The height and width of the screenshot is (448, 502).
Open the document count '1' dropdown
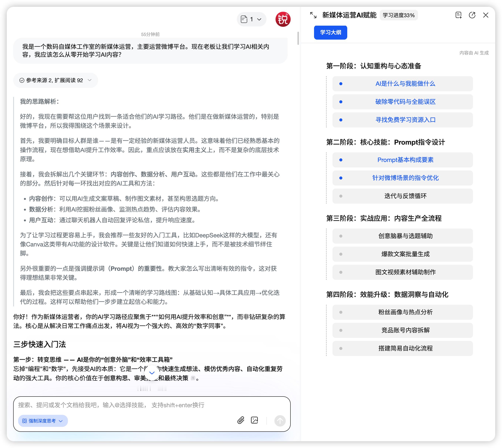(251, 19)
